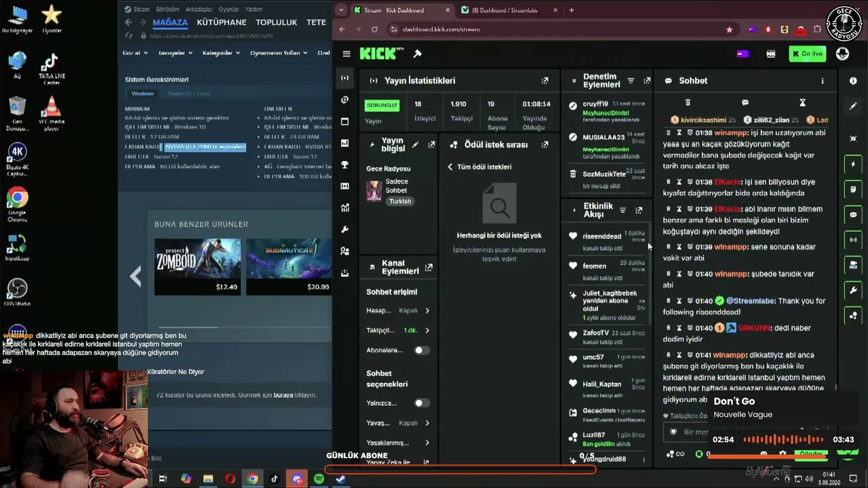Pop out the Kanal Eylemleri panel
This screenshot has height=488, width=868.
(429, 268)
